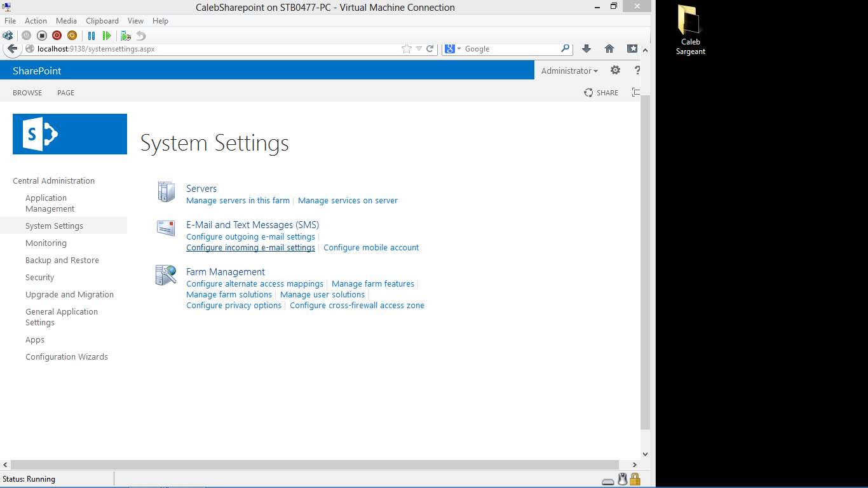Switch to the PAGE ribbon tab

click(65, 93)
